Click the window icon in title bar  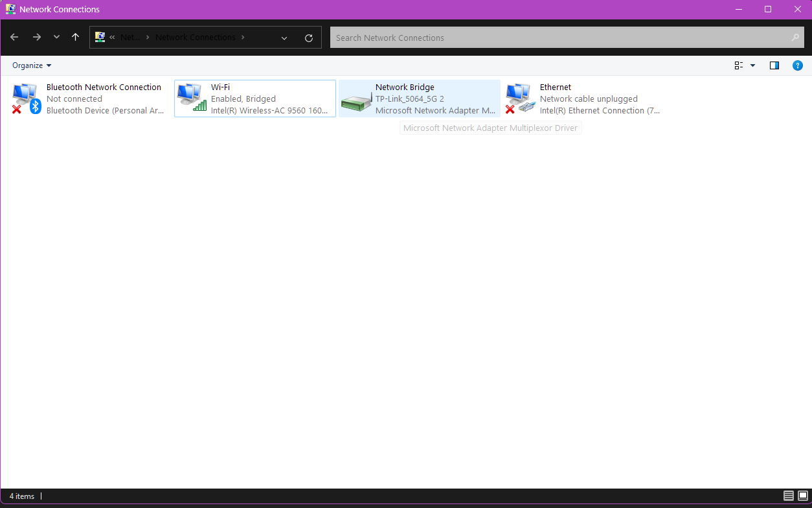(10, 10)
